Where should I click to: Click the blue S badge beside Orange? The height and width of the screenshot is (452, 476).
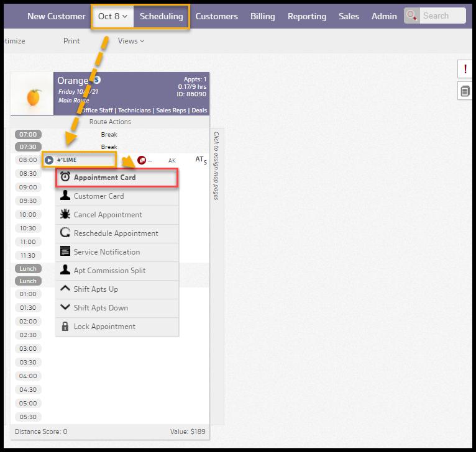[x=97, y=80]
